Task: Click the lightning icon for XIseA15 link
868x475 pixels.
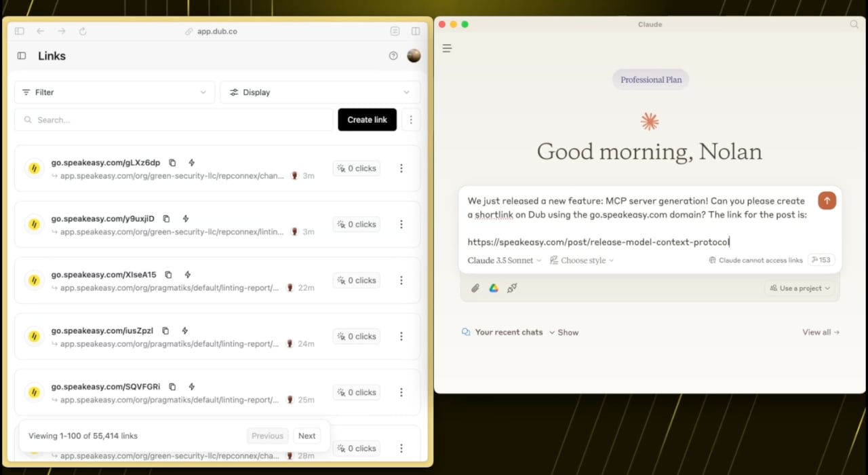Action: (x=188, y=275)
